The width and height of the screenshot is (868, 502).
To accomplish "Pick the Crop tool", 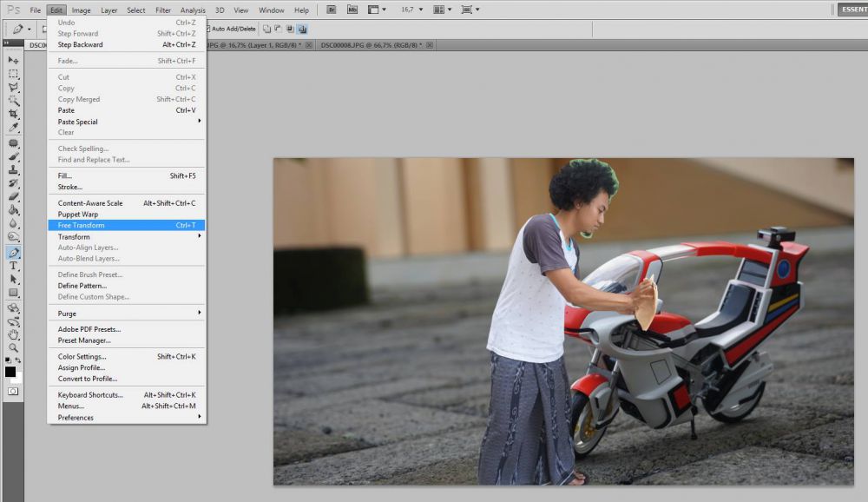I will [13, 115].
